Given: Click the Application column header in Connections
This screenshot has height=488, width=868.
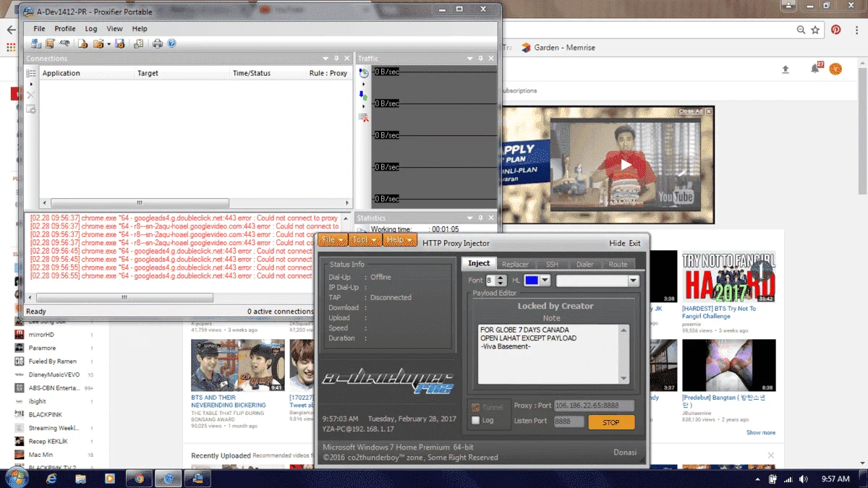Looking at the screenshot, I should click(87, 73).
